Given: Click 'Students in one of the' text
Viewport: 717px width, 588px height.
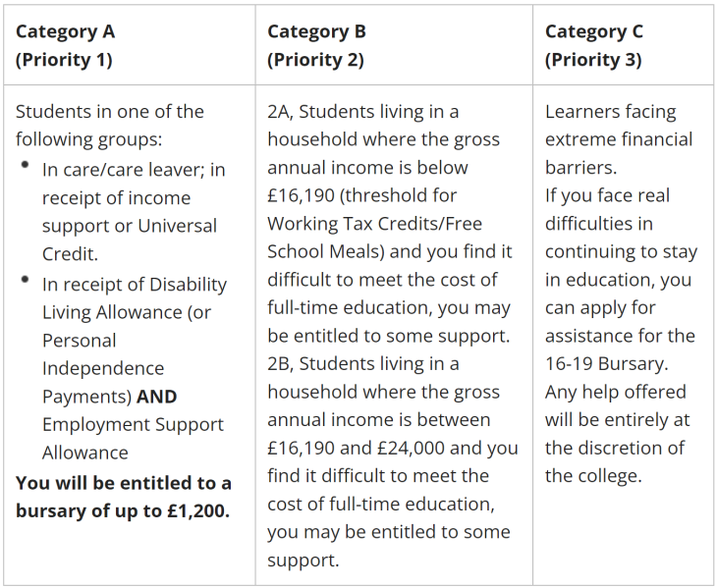Looking at the screenshot, I should [109, 112].
